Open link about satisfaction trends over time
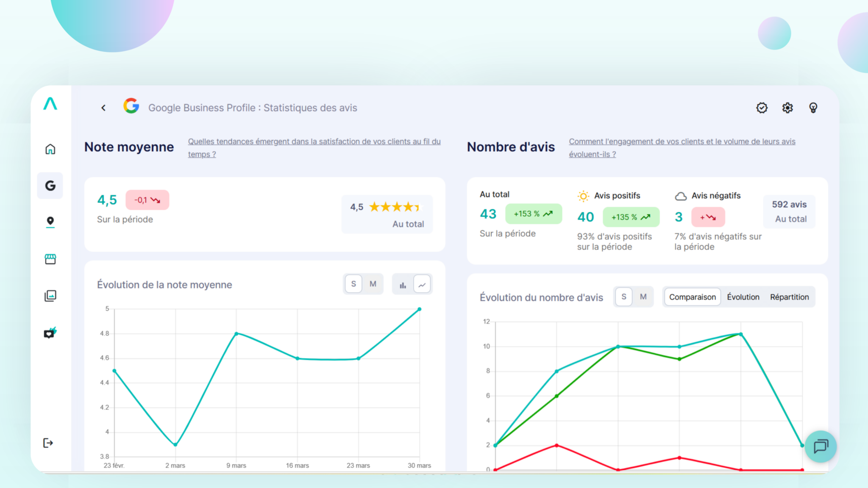The image size is (868, 488). [x=314, y=142]
